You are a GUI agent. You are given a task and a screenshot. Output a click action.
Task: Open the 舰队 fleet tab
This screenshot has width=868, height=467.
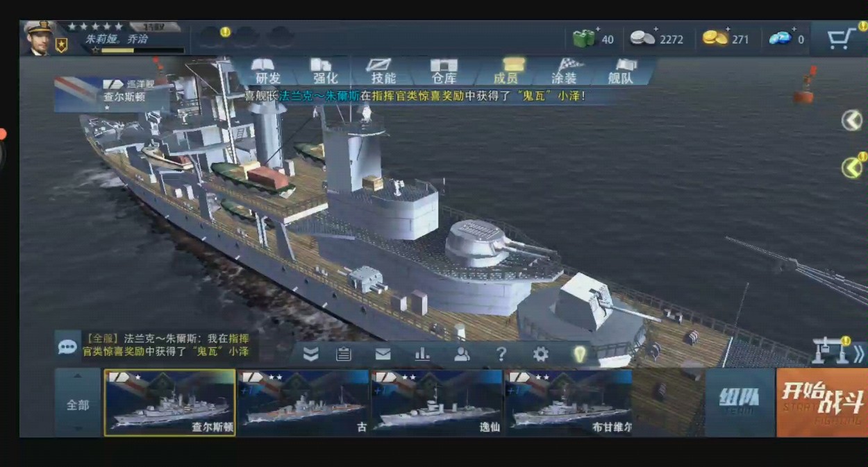coord(621,71)
